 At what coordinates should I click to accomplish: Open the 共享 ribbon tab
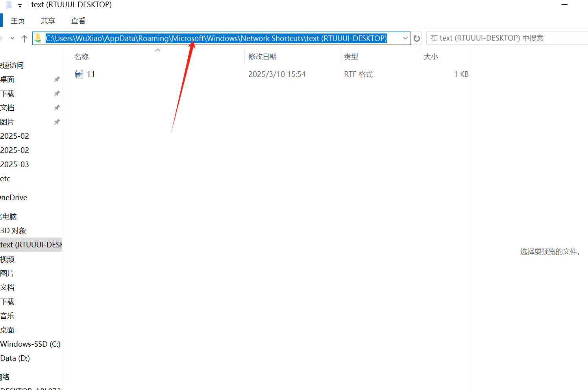[x=48, y=20]
